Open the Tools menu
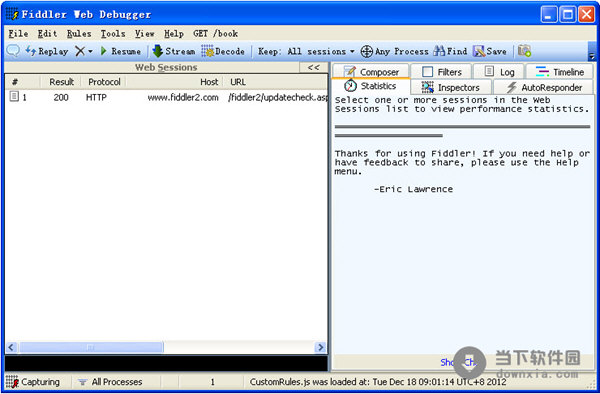This screenshot has height=394, width=600. 113,34
